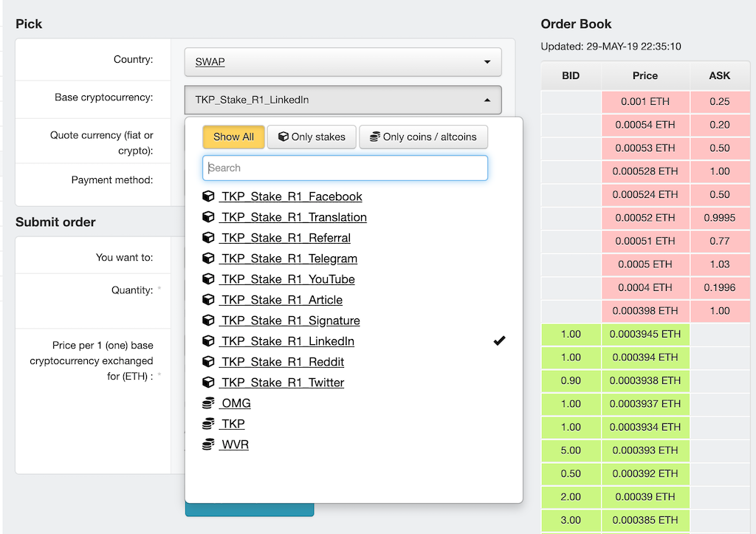The height and width of the screenshot is (534, 756).
Task: Pick the WVR coin option
Action: point(234,445)
